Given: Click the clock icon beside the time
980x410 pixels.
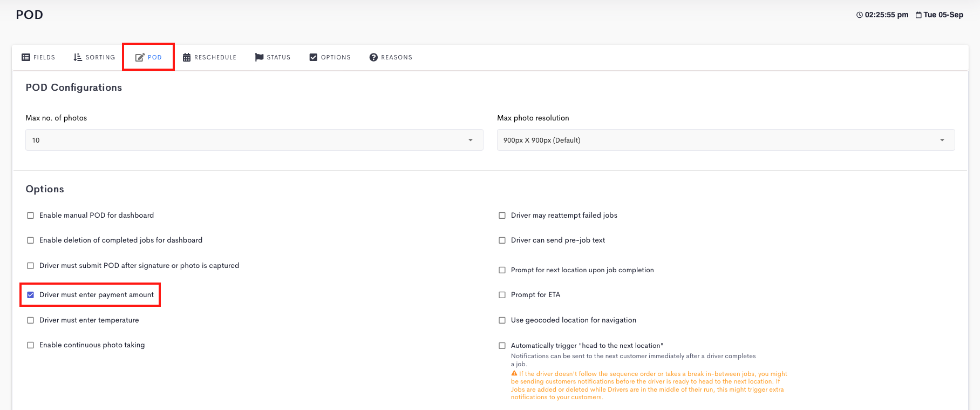Looking at the screenshot, I should click(x=860, y=15).
